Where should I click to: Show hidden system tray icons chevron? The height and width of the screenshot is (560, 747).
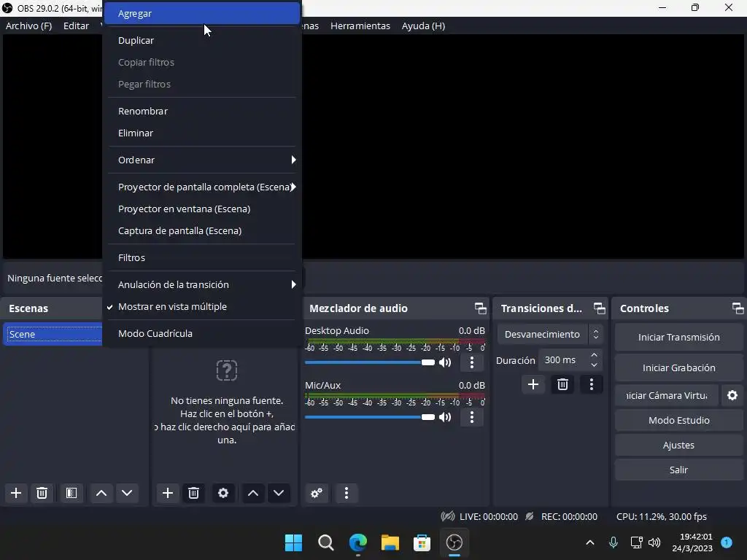(x=589, y=542)
